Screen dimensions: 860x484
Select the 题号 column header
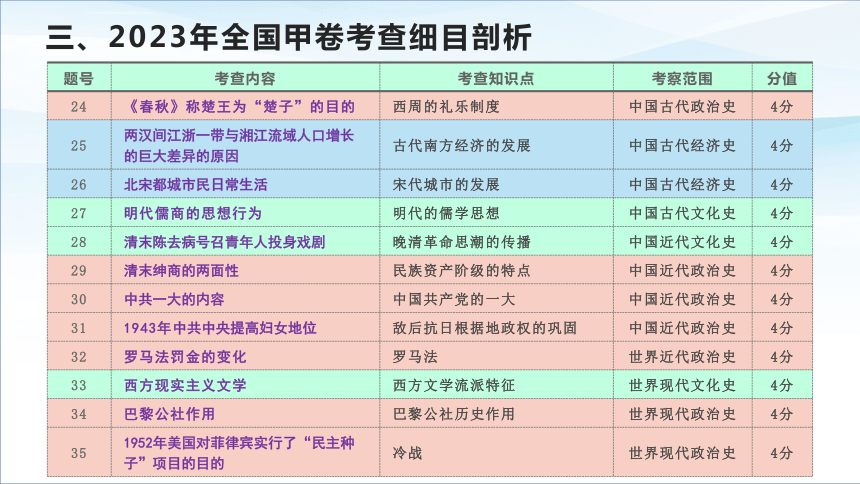click(x=79, y=78)
